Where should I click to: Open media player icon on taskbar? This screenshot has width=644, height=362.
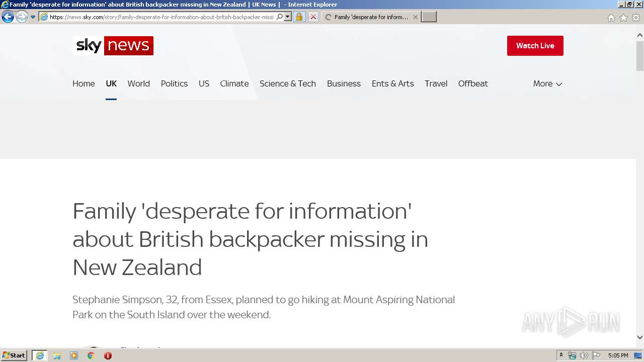pos(74,355)
